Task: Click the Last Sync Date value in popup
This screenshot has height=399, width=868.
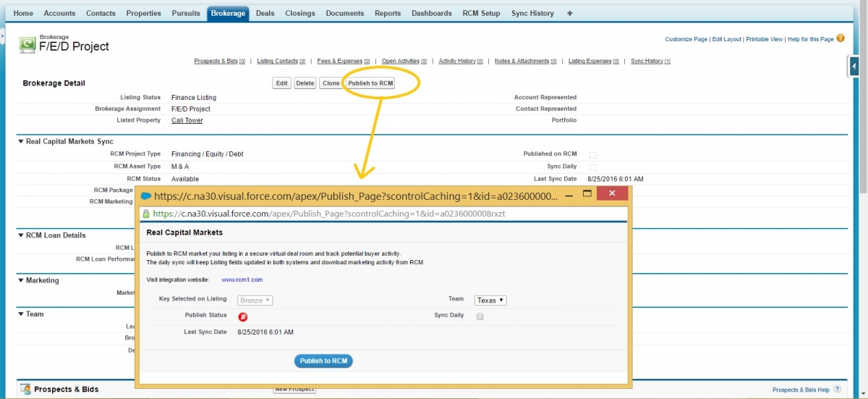Action: (x=265, y=332)
